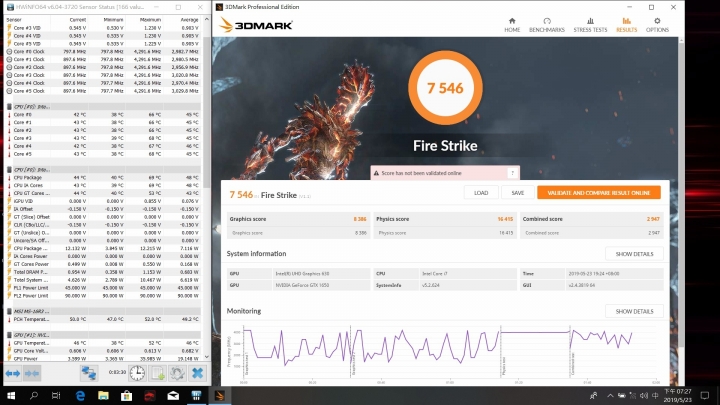Screen dimensions: 720x405
Task: Click the People icon in system tray
Action: coord(593,395)
